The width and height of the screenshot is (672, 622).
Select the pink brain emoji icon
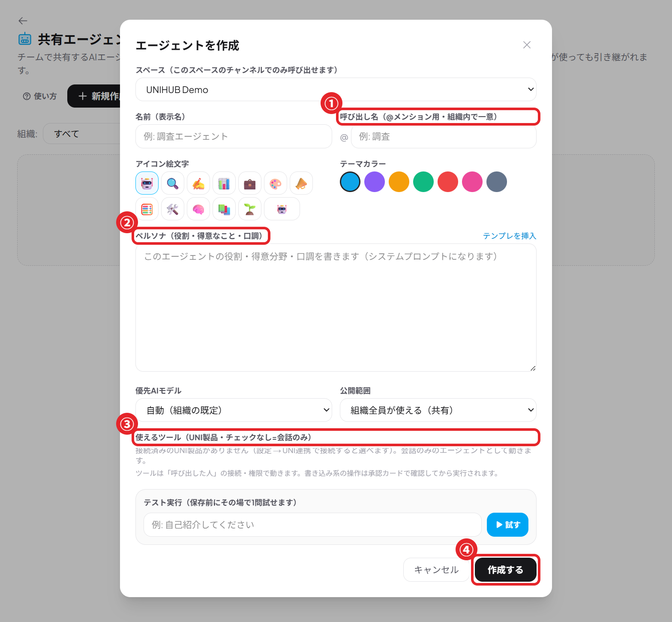pyautogui.click(x=198, y=209)
